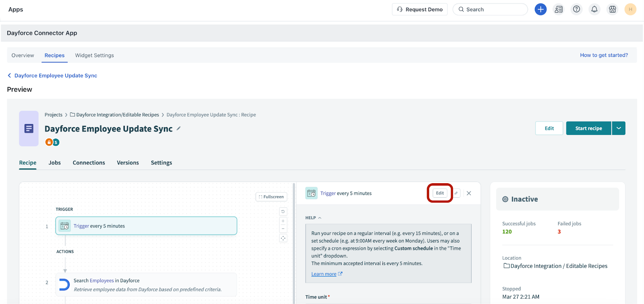
Task: Click the Search field in header
Action: coord(490,9)
